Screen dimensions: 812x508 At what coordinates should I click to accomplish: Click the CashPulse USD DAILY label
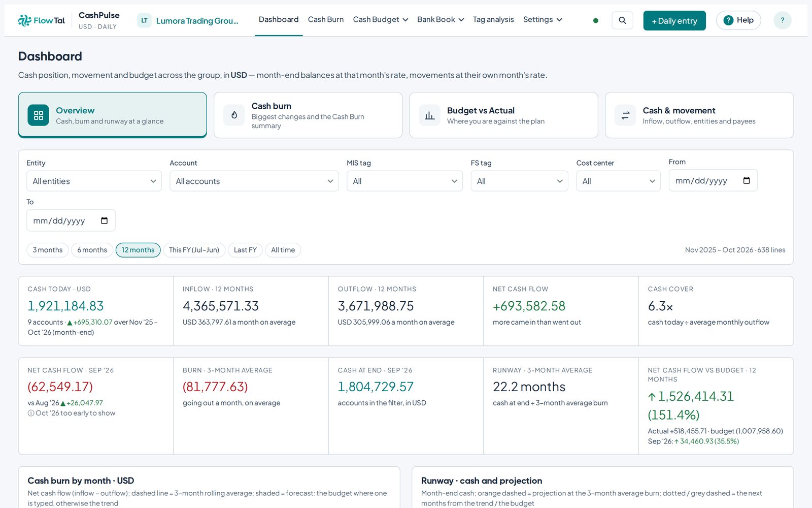pos(99,20)
